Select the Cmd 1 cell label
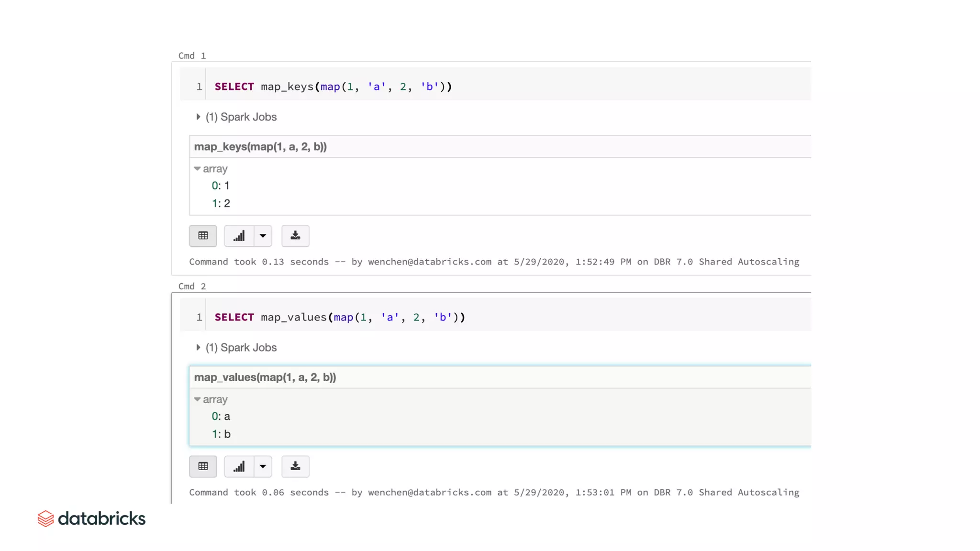The image size is (980, 551). click(x=192, y=55)
